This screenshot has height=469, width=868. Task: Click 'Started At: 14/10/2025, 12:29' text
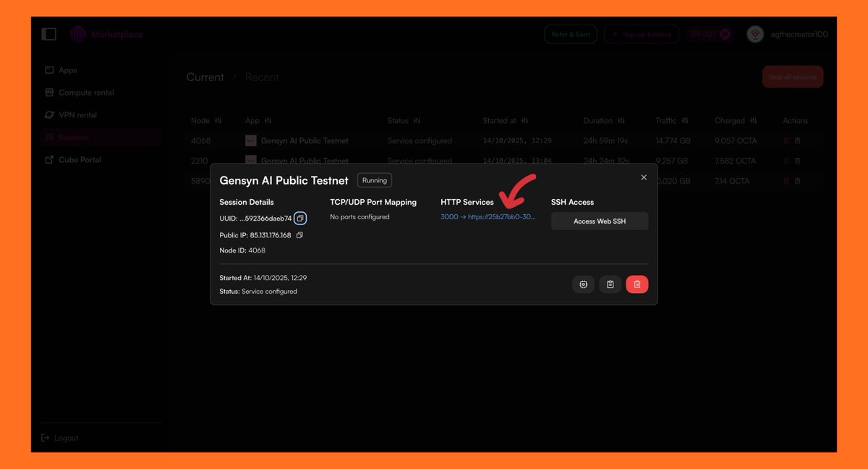263,278
